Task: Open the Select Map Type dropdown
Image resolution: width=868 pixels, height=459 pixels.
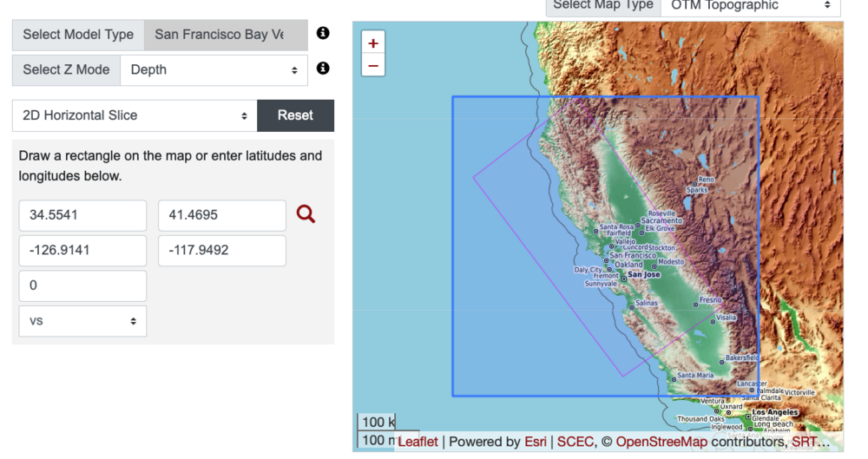Action: coord(750,5)
